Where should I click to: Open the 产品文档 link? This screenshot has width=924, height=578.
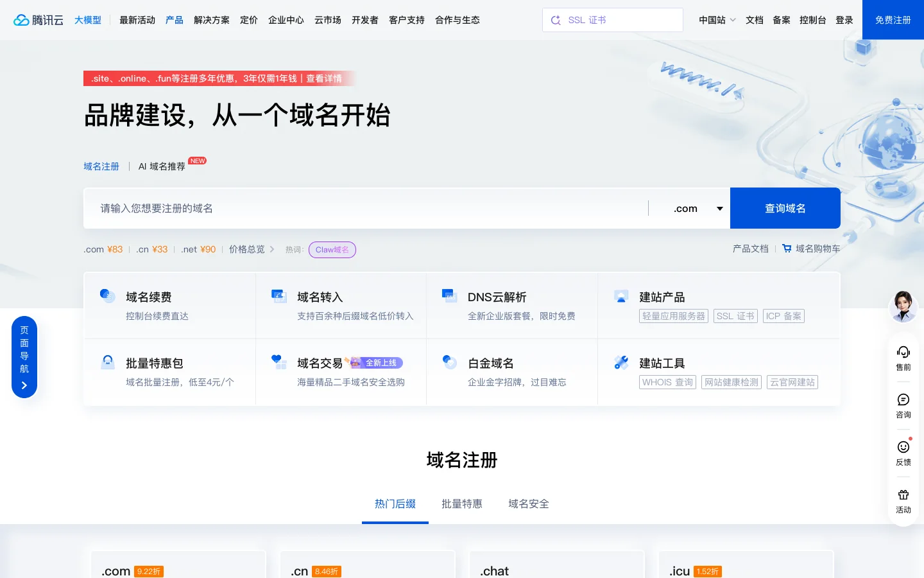tap(751, 249)
